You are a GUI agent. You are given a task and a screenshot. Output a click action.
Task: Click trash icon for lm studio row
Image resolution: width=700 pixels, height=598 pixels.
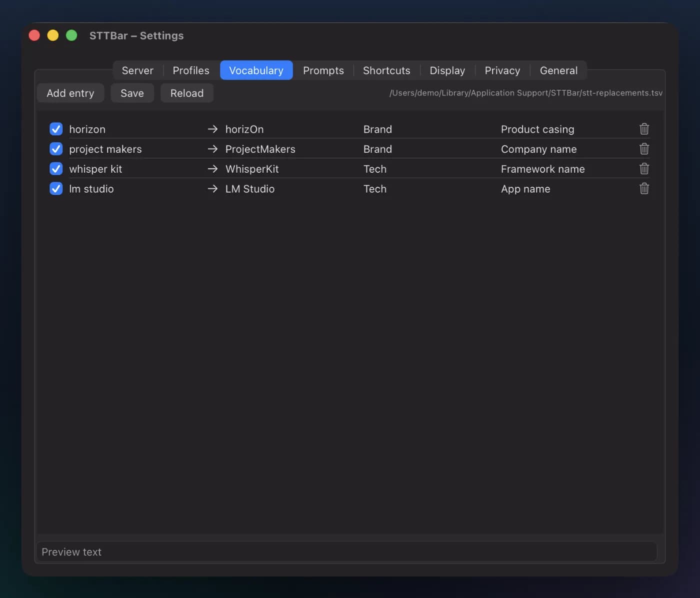pos(644,189)
